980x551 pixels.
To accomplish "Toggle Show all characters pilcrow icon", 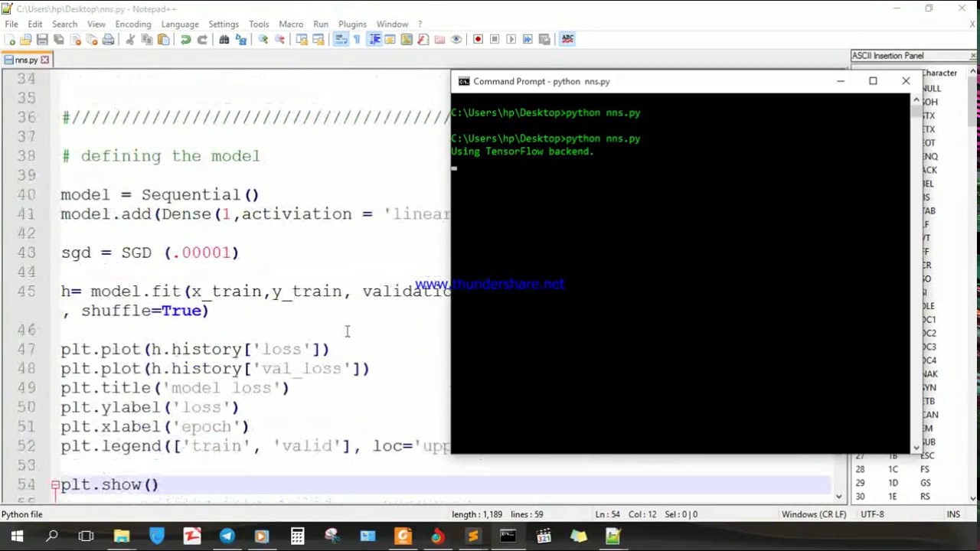I will point(357,39).
